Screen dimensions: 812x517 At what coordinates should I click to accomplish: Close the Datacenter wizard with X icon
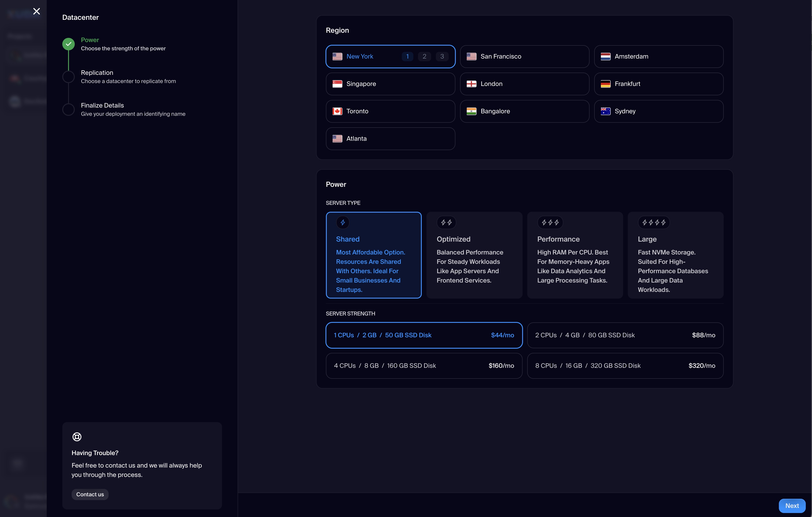click(x=36, y=12)
